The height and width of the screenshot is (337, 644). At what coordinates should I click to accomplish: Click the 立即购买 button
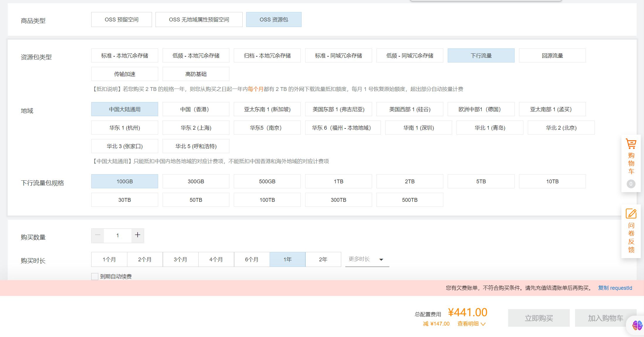(x=539, y=318)
